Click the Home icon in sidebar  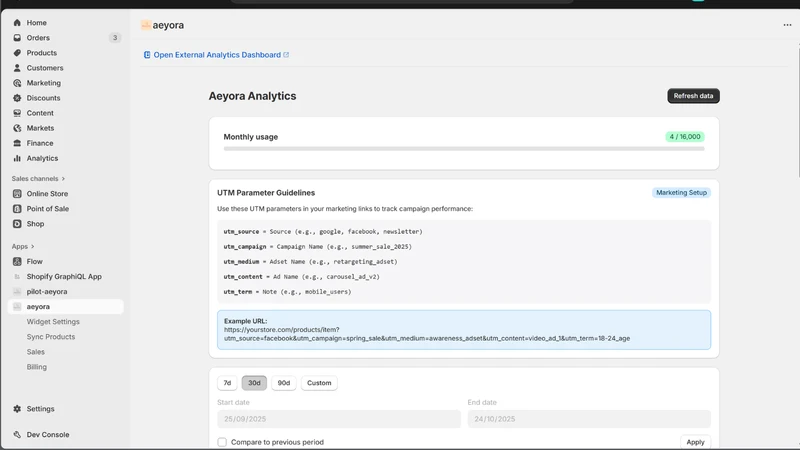pos(17,23)
